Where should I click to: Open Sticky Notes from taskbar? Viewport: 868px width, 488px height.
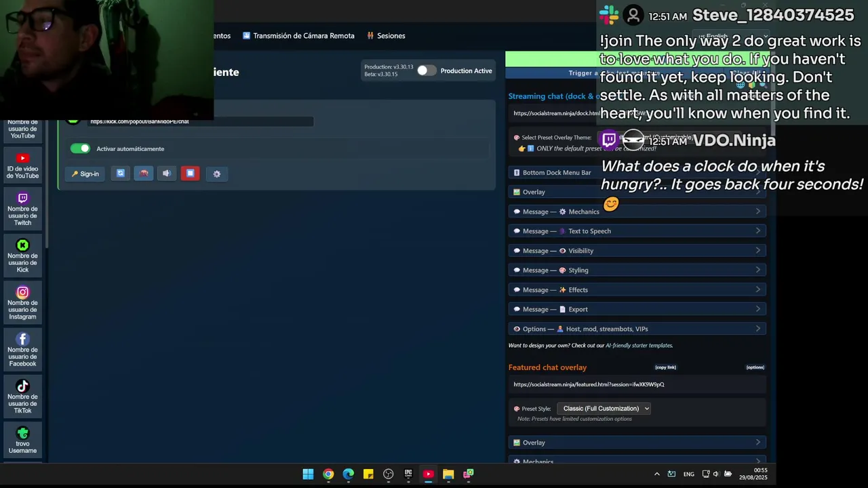point(368,474)
